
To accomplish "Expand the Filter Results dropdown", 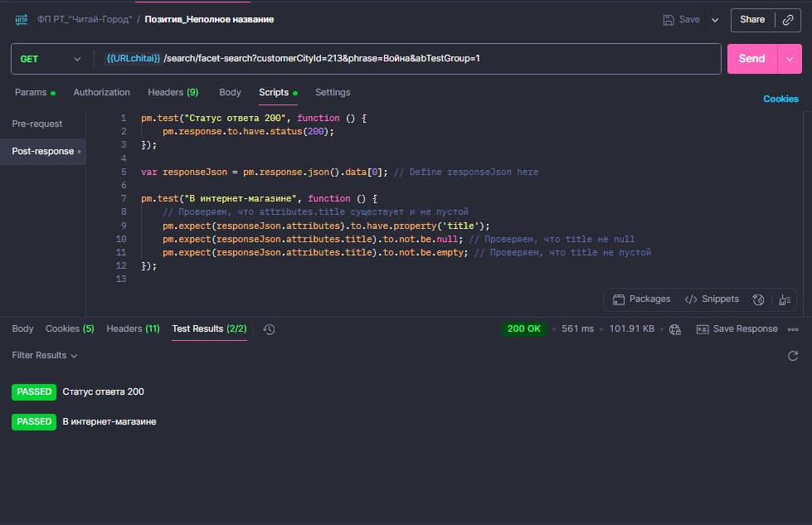I will point(45,356).
